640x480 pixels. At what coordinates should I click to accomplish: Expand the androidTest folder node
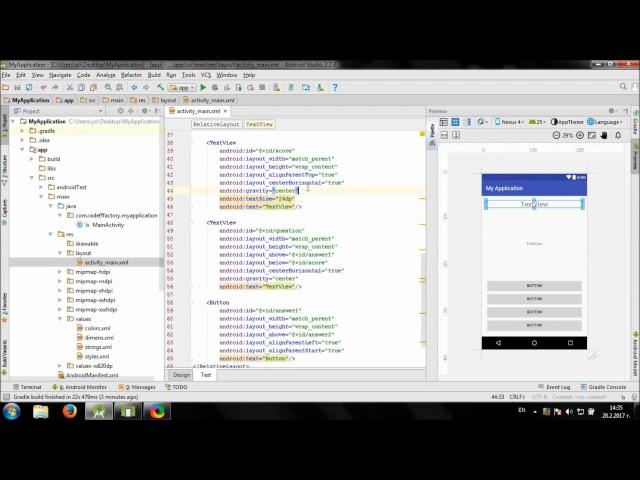pyautogui.click(x=41, y=187)
